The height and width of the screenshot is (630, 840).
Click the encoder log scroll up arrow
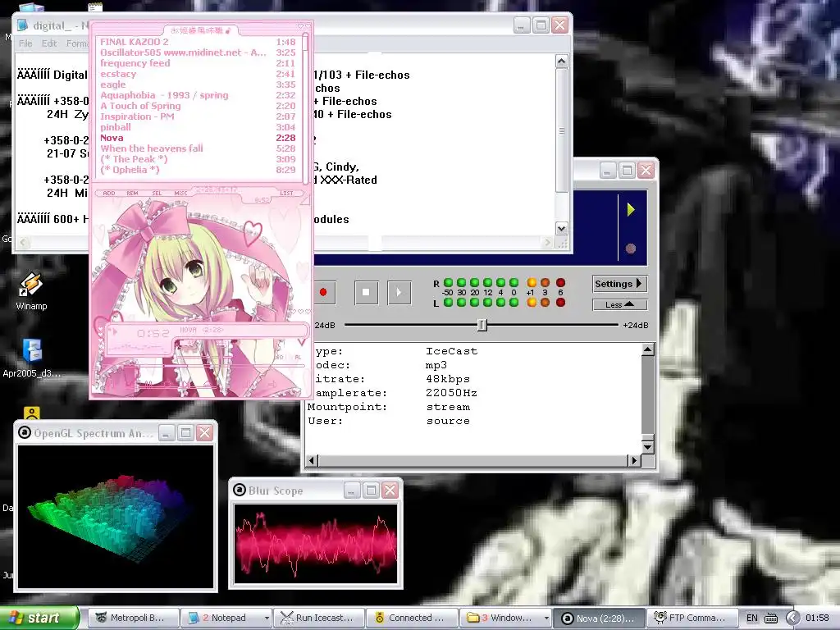click(648, 349)
